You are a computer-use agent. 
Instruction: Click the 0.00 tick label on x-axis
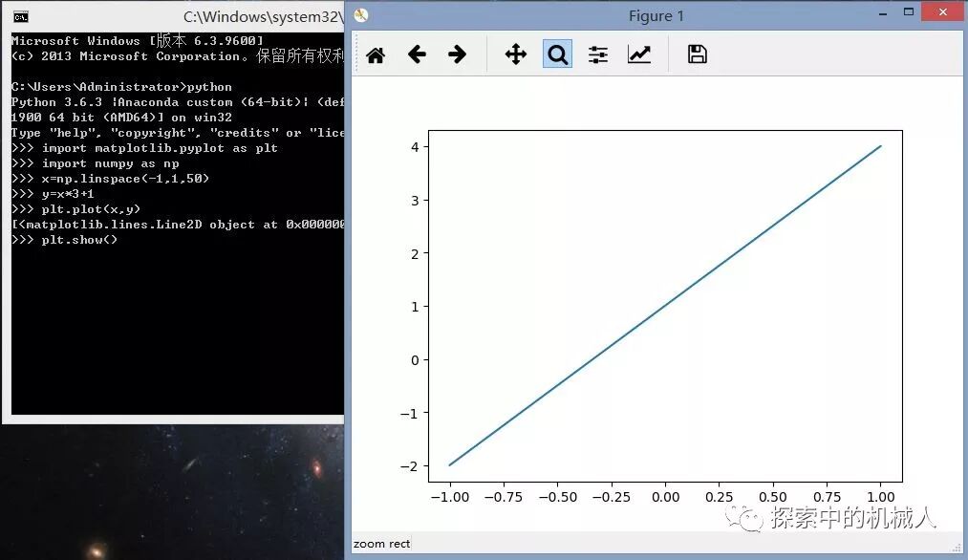click(x=666, y=497)
